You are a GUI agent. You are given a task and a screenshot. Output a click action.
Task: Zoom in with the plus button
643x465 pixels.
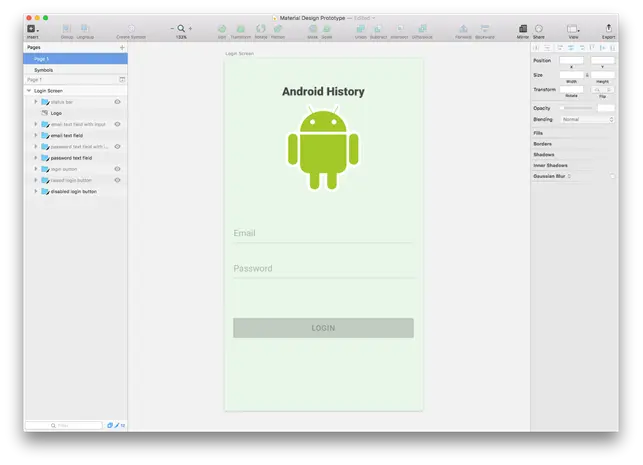(190, 28)
